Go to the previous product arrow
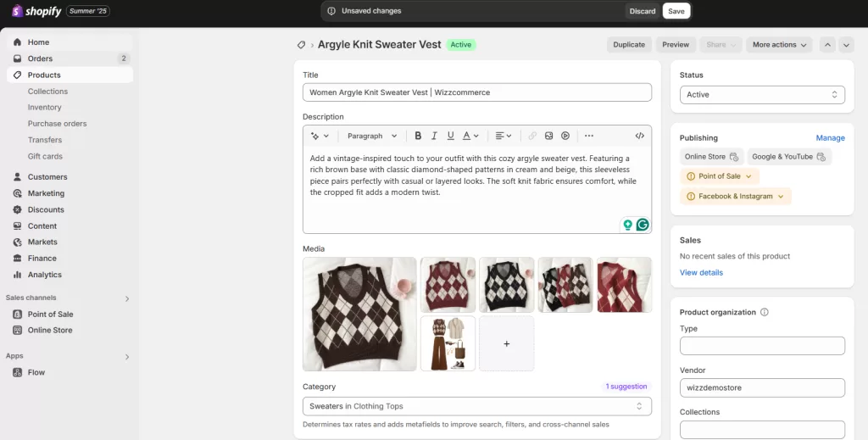 pyautogui.click(x=827, y=45)
